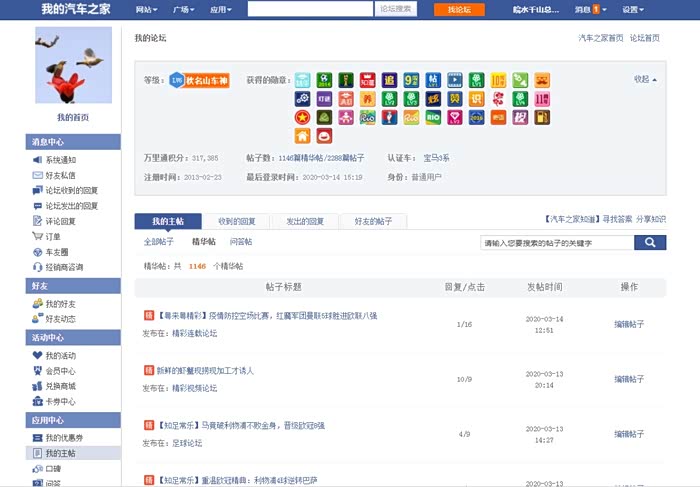Select the 问答帖 sub-tab
Viewport: 700px width, 487px height.
click(241, 242)
